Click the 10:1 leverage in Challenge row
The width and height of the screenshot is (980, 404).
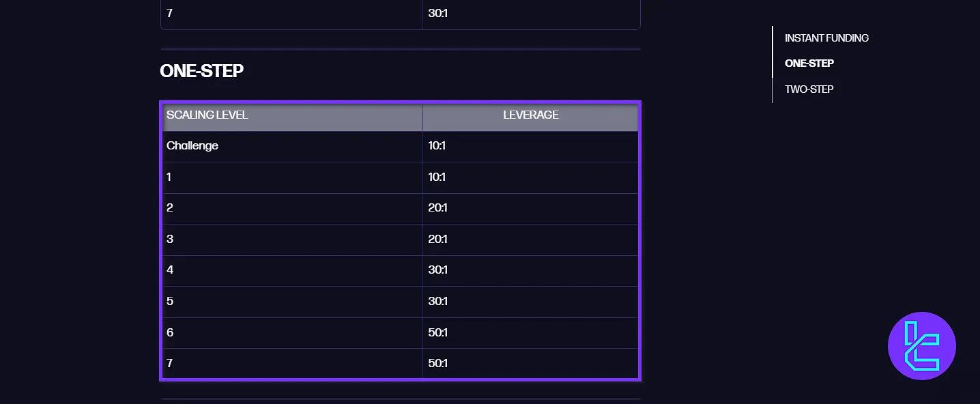click(437, 146)
